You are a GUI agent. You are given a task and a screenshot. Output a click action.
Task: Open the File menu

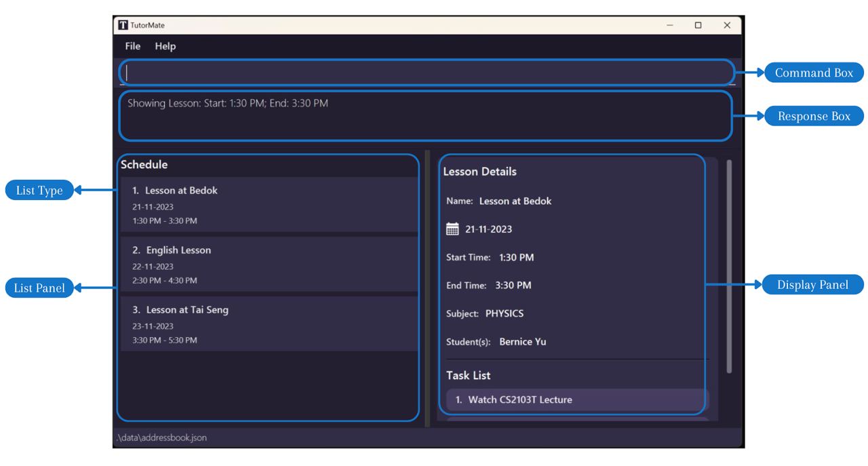pyautogui.click(x=133, y=46)
